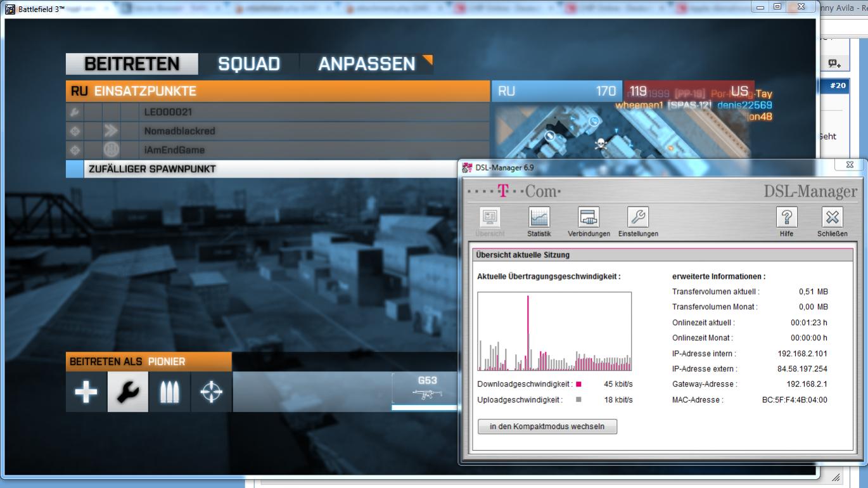
Task: Click IP-Adresse extern 84.58.197.254
Action: pyautogui.click(x=802, y=369)
